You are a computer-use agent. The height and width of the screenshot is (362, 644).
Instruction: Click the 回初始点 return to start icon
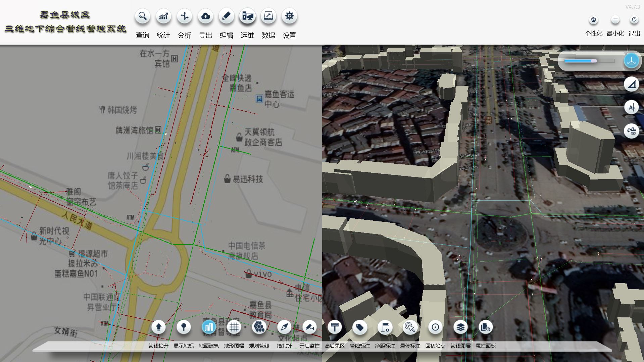[x=435, y=327]
